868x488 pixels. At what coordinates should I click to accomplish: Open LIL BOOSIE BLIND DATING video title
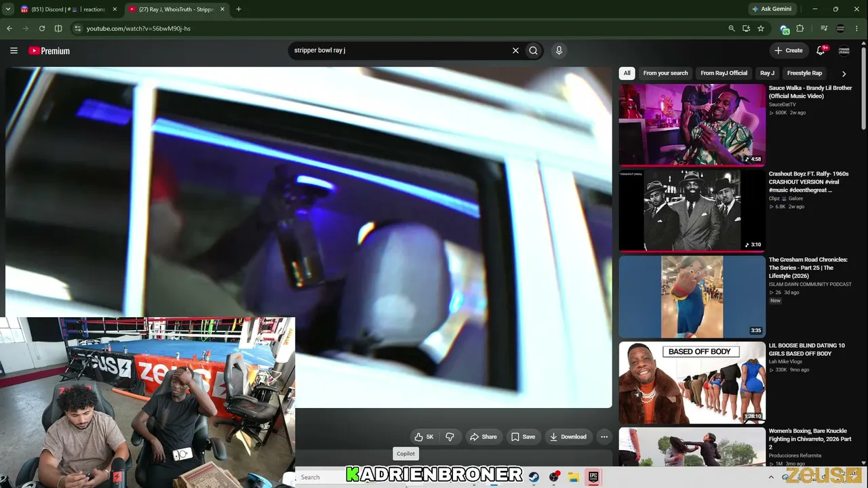(x=807, y=350)
